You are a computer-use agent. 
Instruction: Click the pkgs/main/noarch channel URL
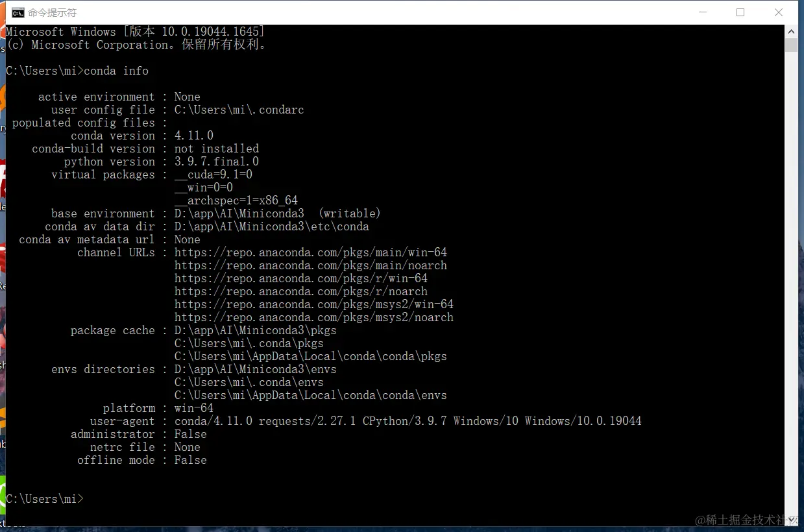(311, 265)
